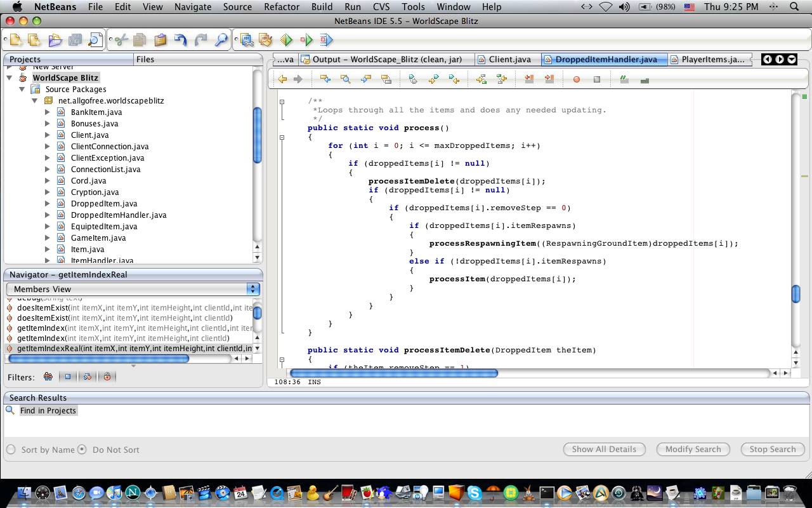Click the Find magnifier icon in main toolbar
The height and width of the screenshot is (508, 812).
pos(221,40)
